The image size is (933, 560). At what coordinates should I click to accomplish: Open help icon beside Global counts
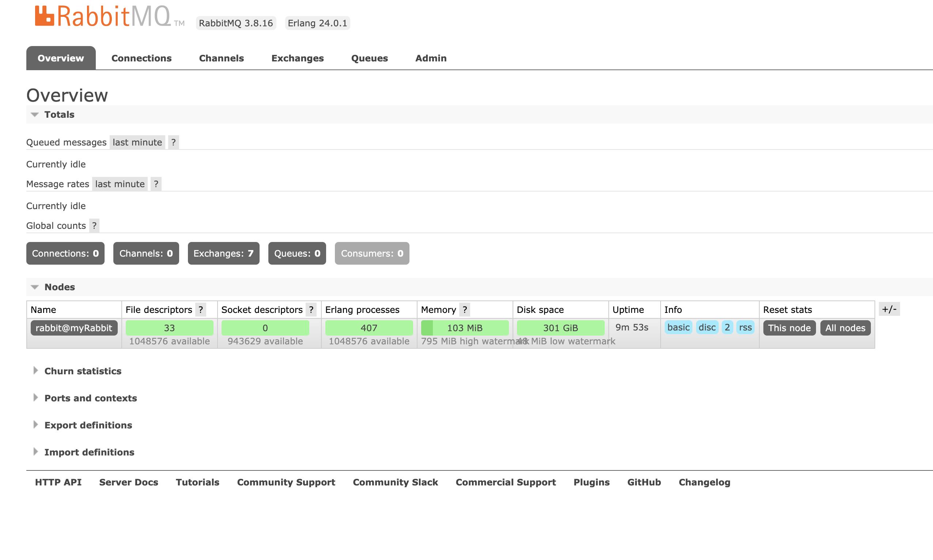click(x=94, y=226)
